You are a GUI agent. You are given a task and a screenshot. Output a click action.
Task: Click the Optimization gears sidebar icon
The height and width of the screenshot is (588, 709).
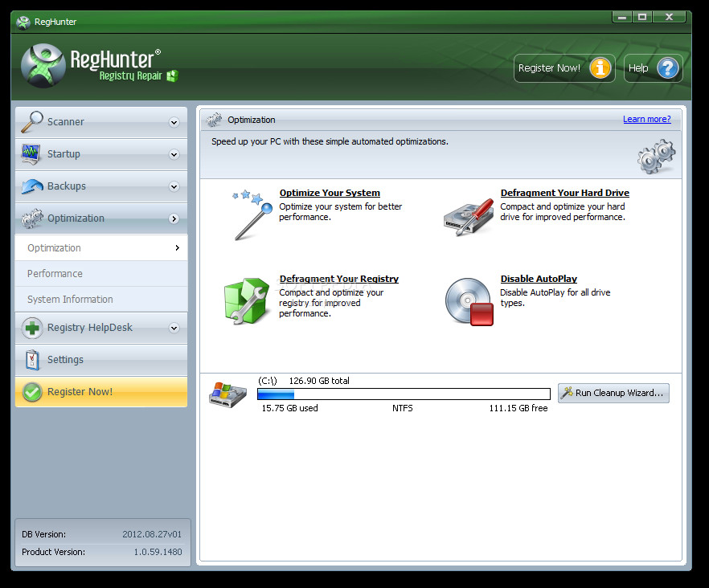[x=32, y=218]
